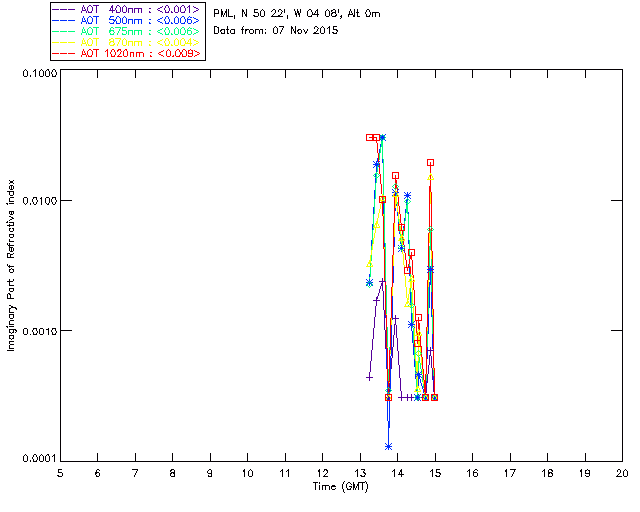Click the PML station location header text

coord(297,14)
